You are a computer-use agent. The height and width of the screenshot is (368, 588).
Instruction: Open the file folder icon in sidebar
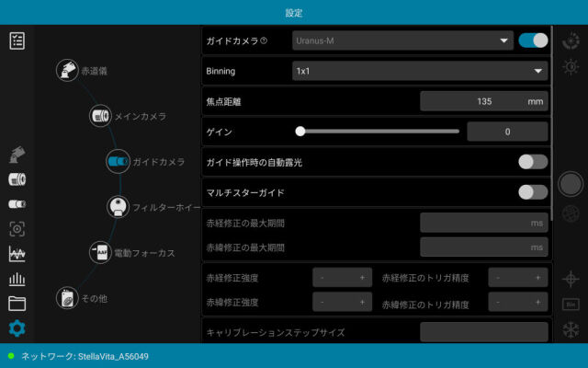click(17, 303)
